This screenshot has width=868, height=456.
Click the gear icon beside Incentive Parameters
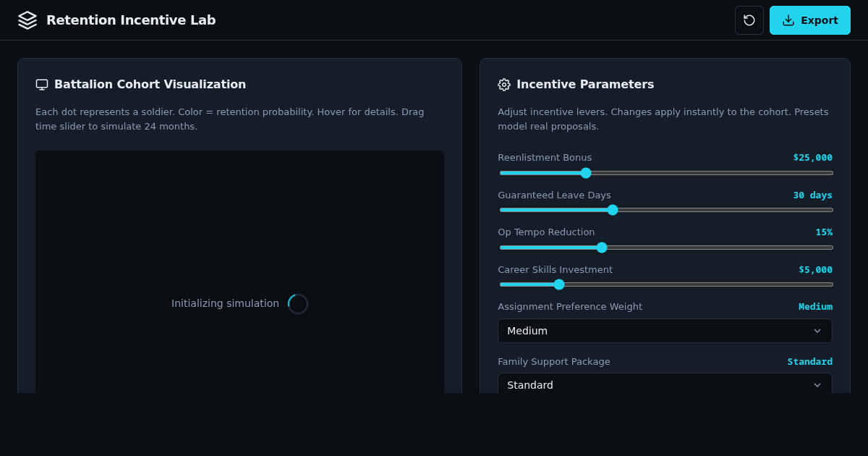tap(504, 85)
